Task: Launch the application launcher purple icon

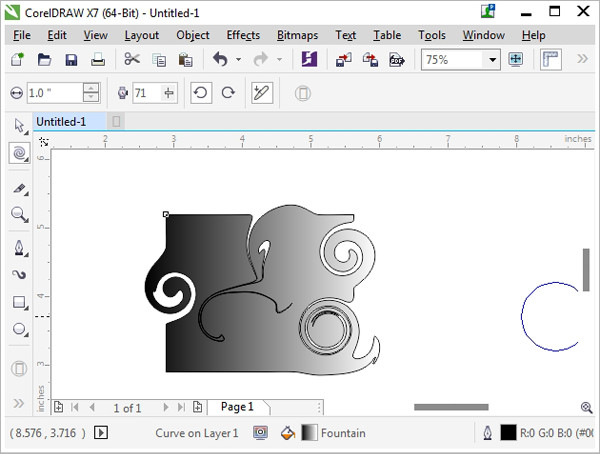Action: pos(310,59)
